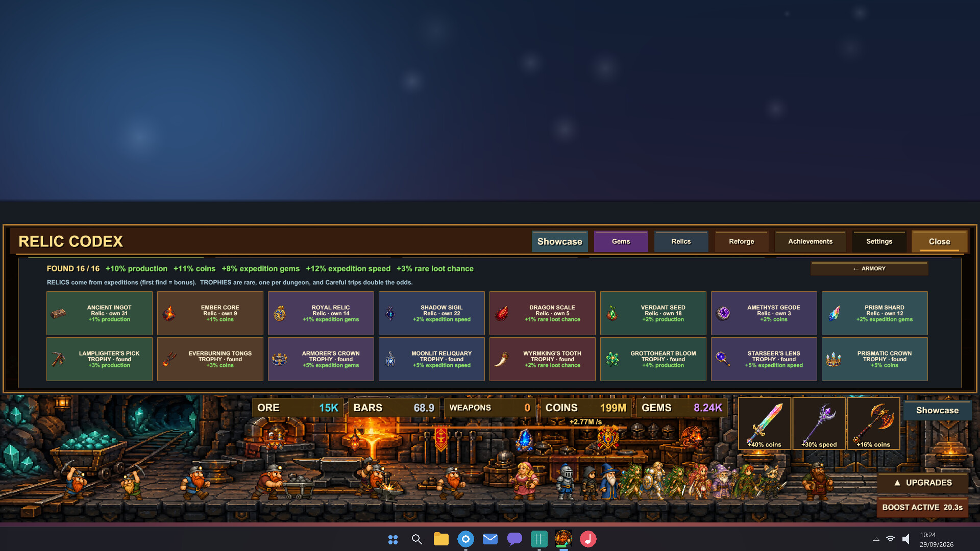Click the Ore 15K counter
The image size is (980, 551).
click(x=298, y=408)
